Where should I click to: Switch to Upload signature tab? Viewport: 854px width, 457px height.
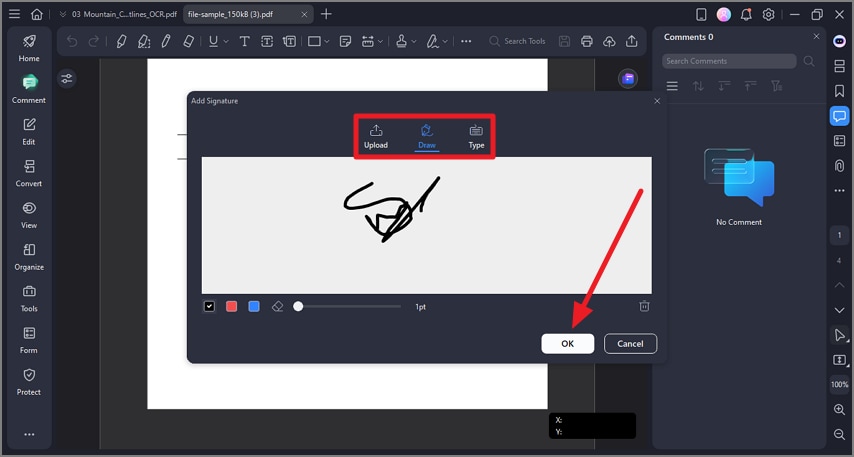pyautogui.click(x=376, y=137)
